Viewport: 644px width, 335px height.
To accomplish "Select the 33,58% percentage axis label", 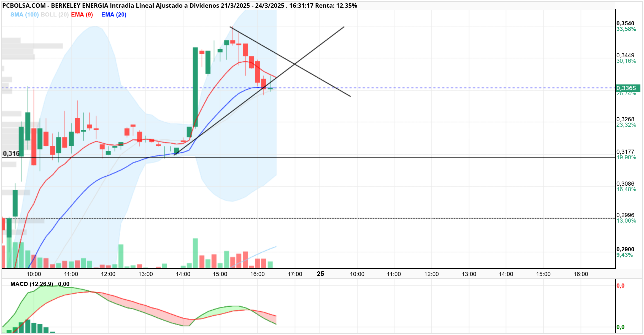I will click(626, 29).
